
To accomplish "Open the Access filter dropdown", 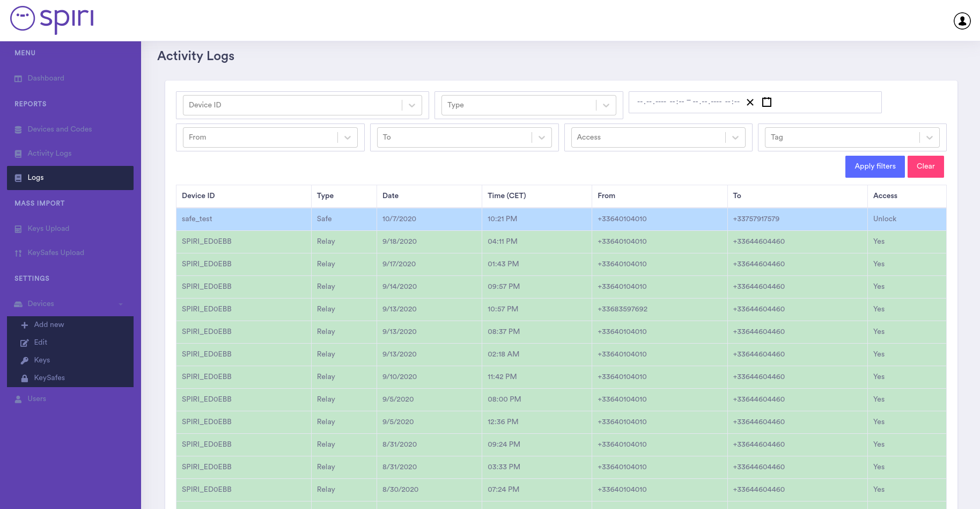I will 735,137.
